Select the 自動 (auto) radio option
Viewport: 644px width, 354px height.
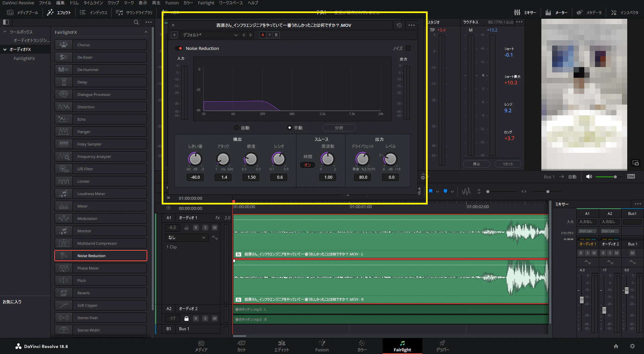[237, 128]
